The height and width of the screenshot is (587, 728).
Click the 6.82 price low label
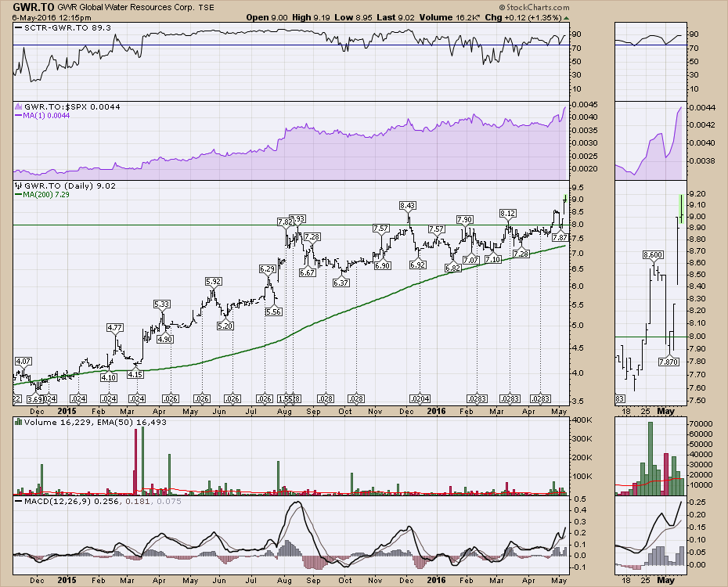tap(453, 268)
